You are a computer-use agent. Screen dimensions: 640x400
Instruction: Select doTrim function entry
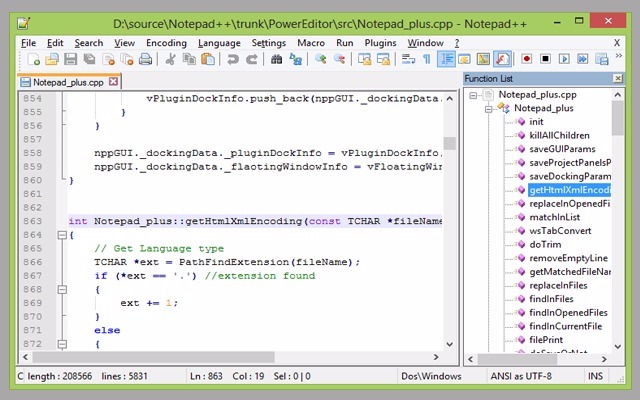pos(545,244)
